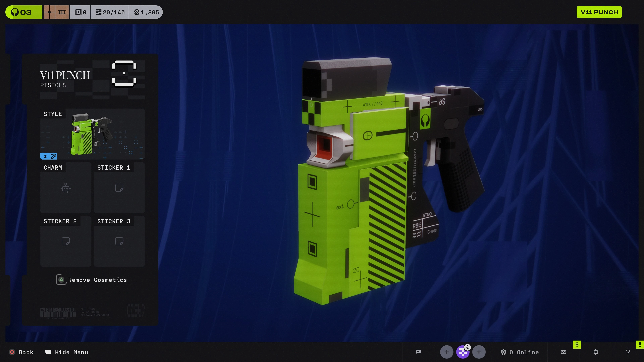Hide Menu toggle in the bottom bar
The width and height of the screenshot is (644, 362).
67,352
